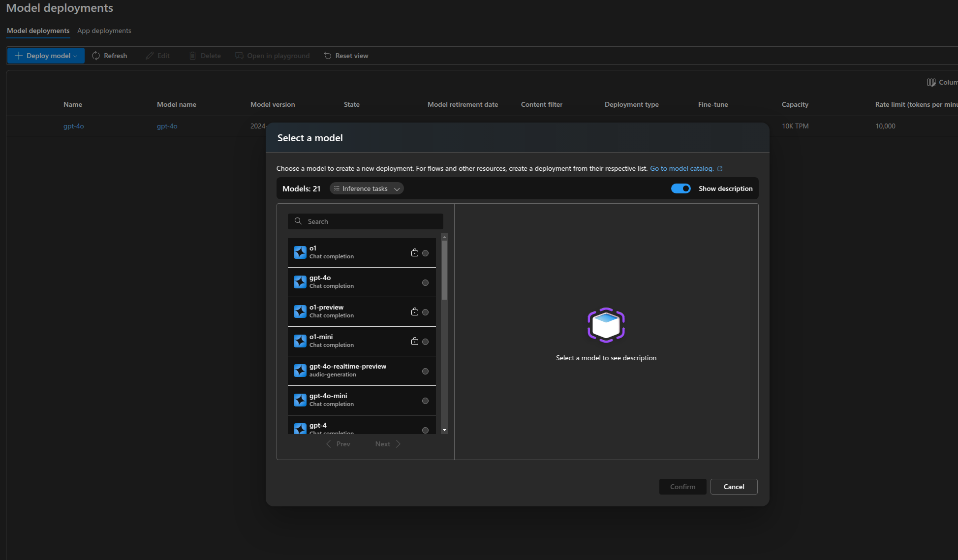Open gpt-4o model name link
Viewport: 958px width, 560px height.
167,126
